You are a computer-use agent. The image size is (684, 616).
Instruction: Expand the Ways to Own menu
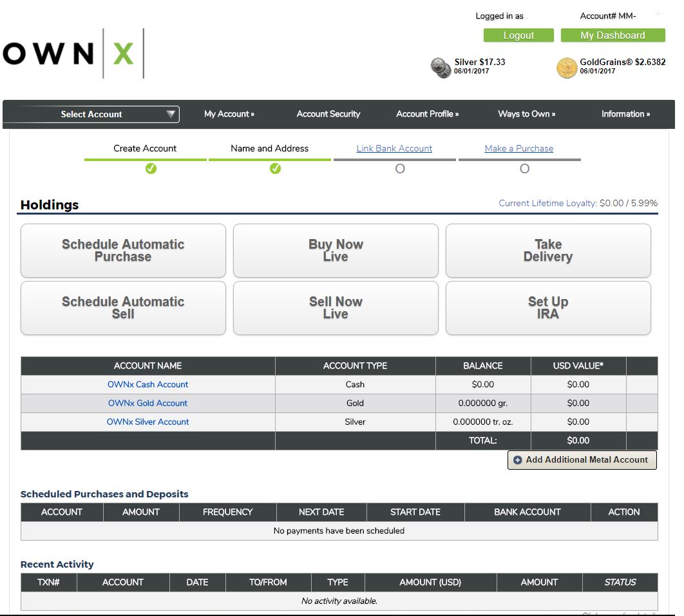[x=526, y=114]
